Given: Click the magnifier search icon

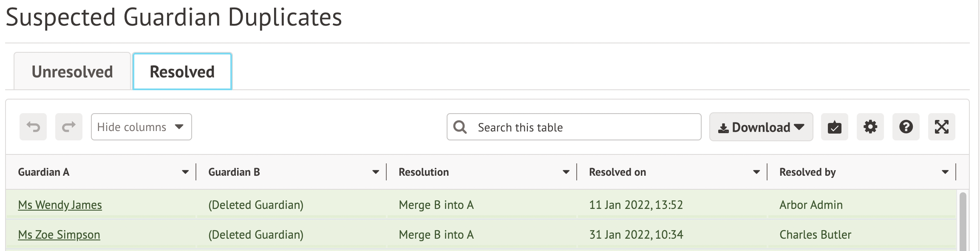Looking at the screenshot, I should click(x=460, y=127).
